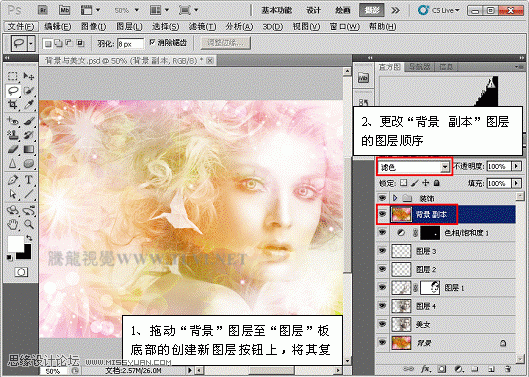Switch to the 设计 workspace

(x=313, y=10)
